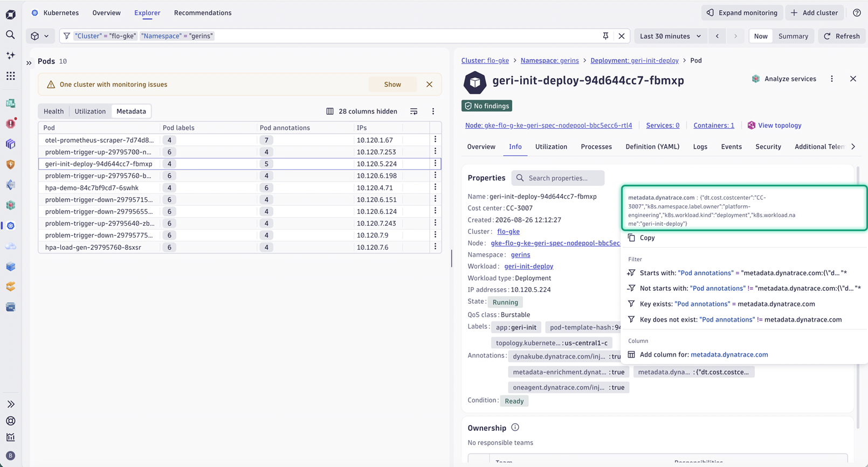Screen dimensions: 868x467
Task: Open the table row density settings icon
Action: (414, 111)
